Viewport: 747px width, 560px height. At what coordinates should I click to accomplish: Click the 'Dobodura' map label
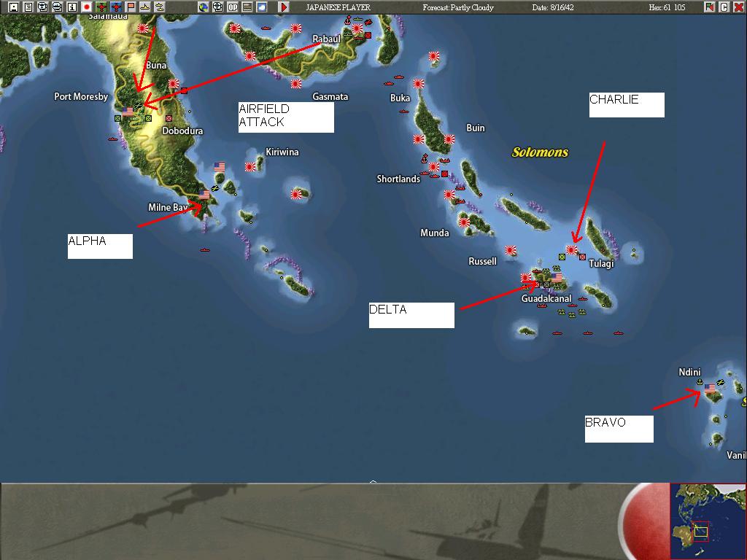[182, 131]
